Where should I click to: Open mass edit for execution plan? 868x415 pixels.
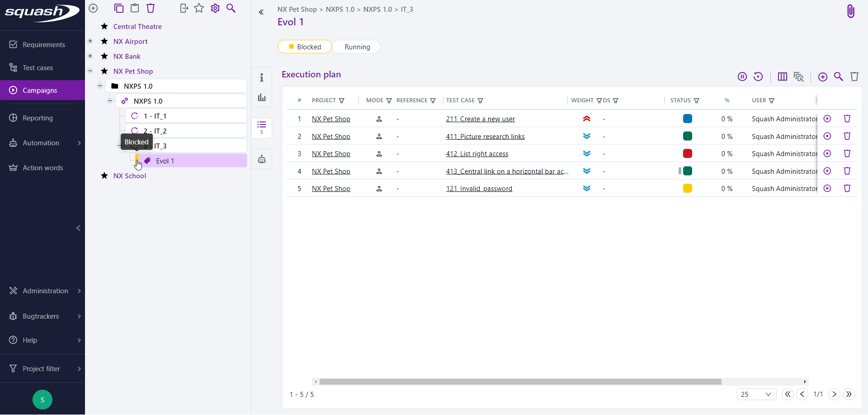(799, 76)
